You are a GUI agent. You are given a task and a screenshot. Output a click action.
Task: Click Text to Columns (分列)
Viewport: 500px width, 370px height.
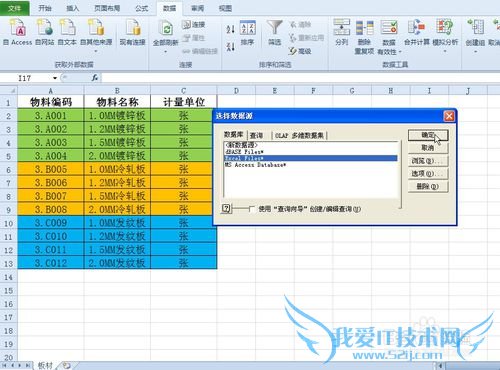(342, 32)
